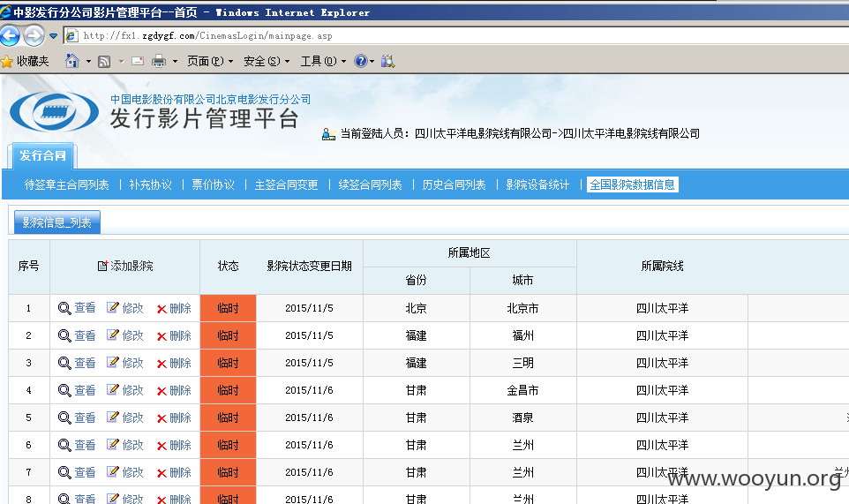The image size is (849, 504).
Task: Click 删除 link in row 7
Action: (180, 473)
